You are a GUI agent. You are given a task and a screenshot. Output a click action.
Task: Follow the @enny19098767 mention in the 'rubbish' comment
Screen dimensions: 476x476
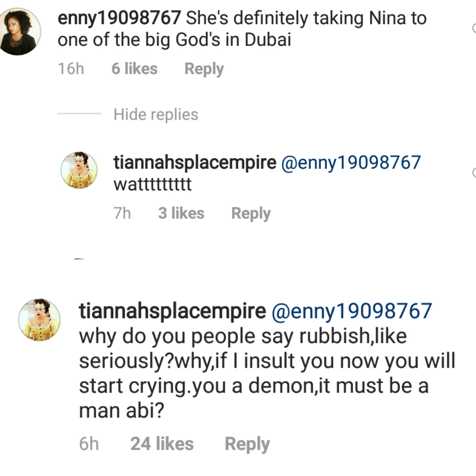pyautogui.click(x=352, y=311)
